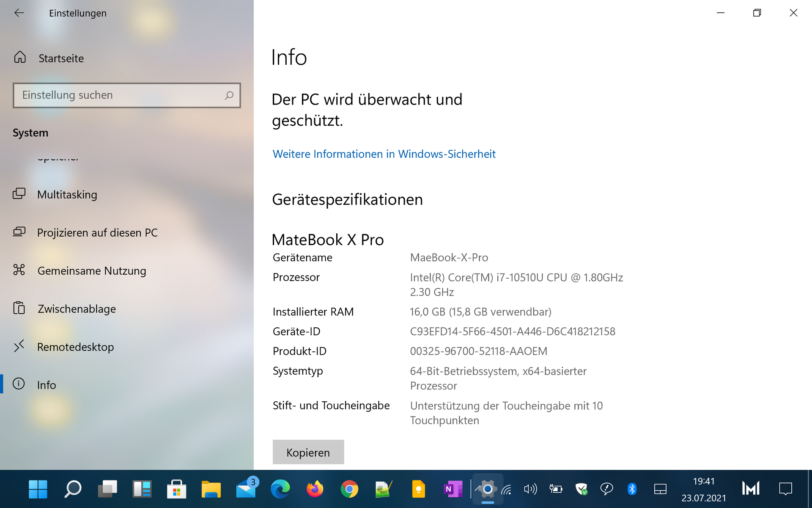Image resolution: width=812 pixels, height=508 pixels.
Task: Open notification center icon
Action: 785,489
